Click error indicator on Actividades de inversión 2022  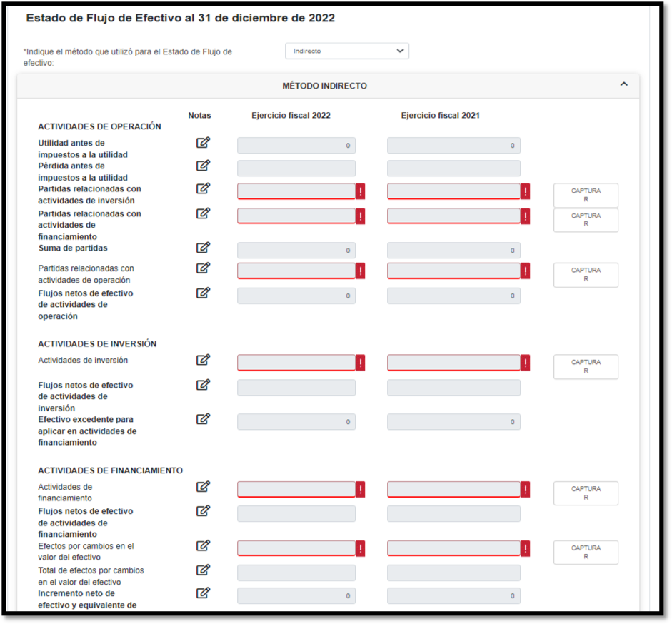coord(361,363)
